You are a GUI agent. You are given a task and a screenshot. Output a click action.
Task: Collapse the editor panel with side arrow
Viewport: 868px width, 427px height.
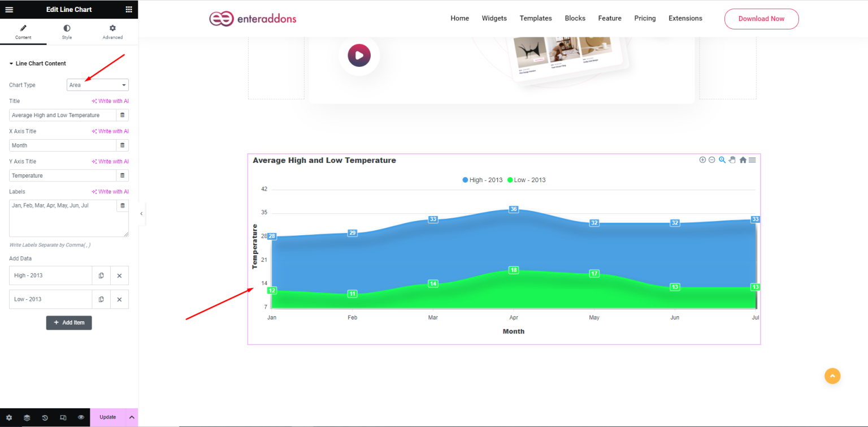tap(141, 214)
